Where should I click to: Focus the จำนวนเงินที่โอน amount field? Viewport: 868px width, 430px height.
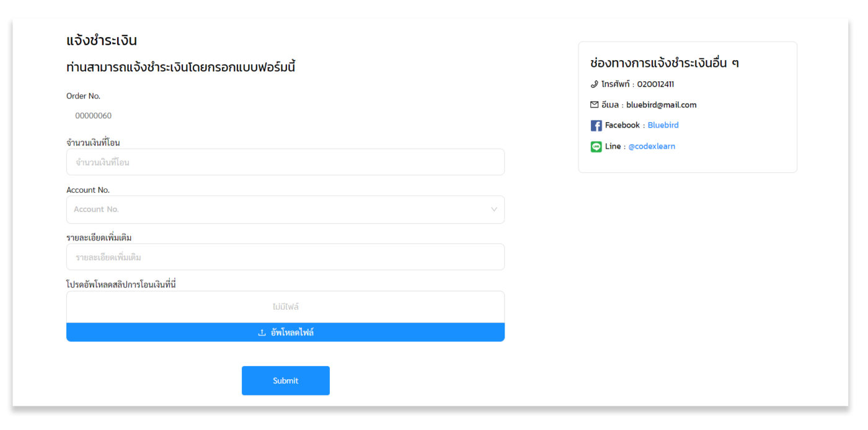click(285, 162)
